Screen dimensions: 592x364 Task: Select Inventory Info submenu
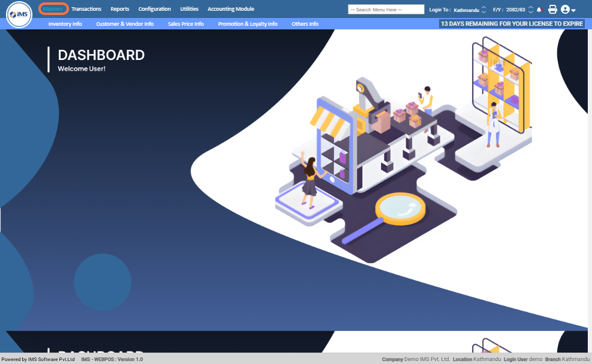tap(65, 24)
